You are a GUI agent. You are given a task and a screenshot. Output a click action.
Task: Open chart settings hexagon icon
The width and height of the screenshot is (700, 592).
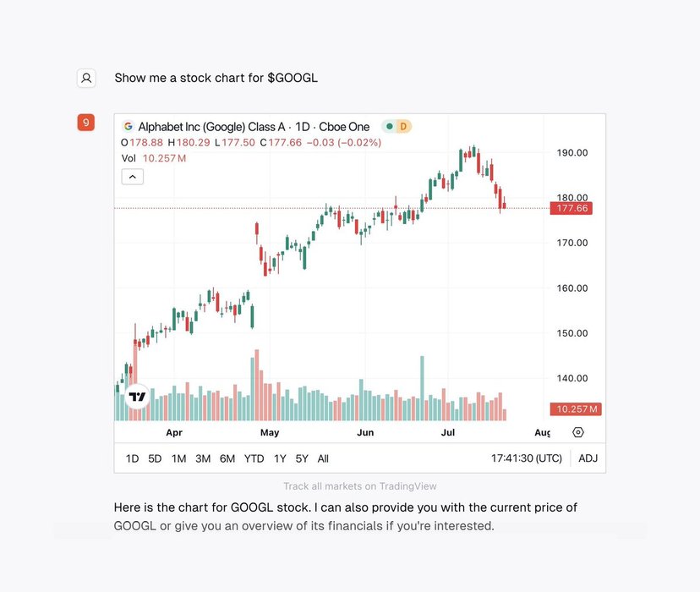click(578, 432)
